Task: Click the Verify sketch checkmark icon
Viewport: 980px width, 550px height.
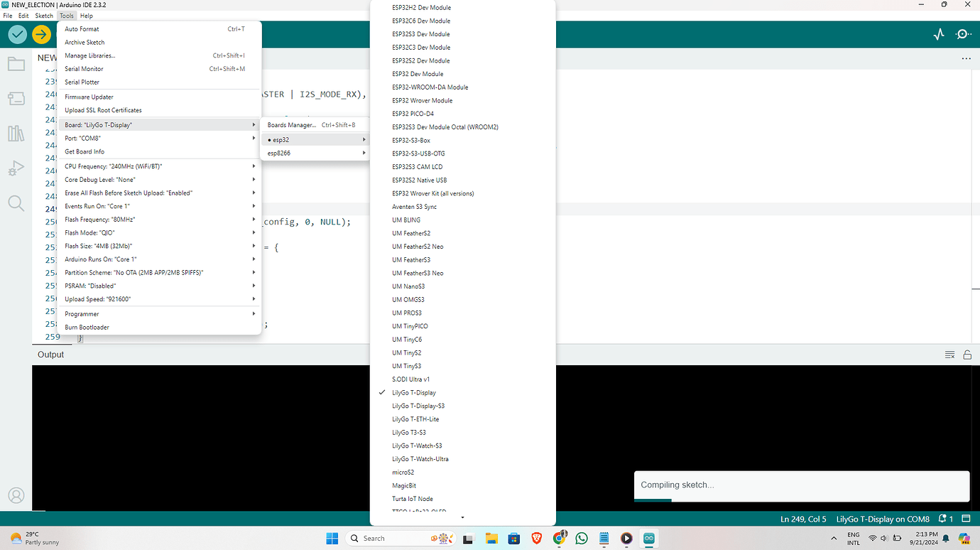Action: click(x=16, y=33)
